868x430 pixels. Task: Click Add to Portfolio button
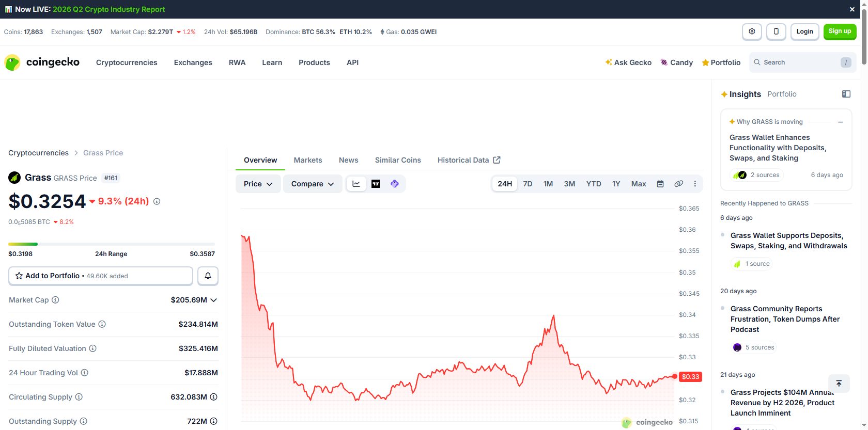pos(101,276)
